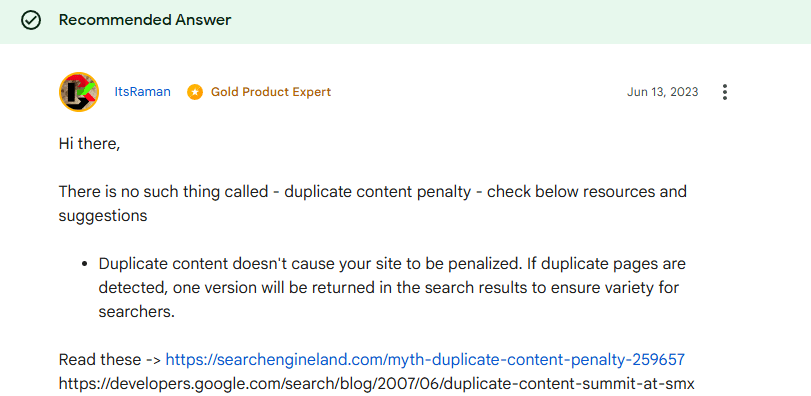Click the "There is no such thing called" sentence
This screenshot has width=811, height=396.
(x=163, y=192)
